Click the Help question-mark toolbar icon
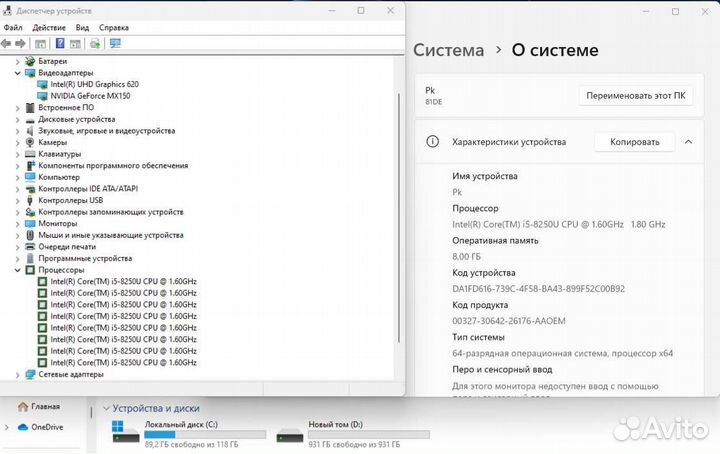 (x=60, y=43)
